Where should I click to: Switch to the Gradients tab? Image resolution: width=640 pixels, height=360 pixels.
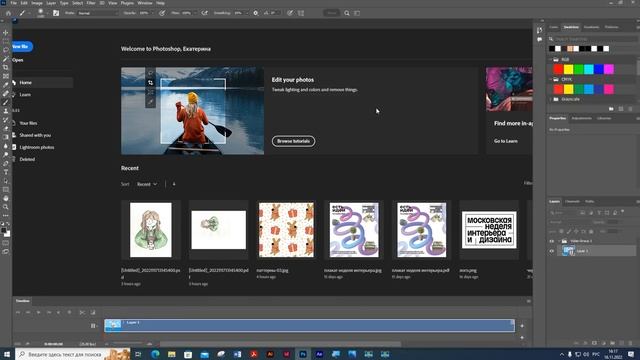[591, 27]
